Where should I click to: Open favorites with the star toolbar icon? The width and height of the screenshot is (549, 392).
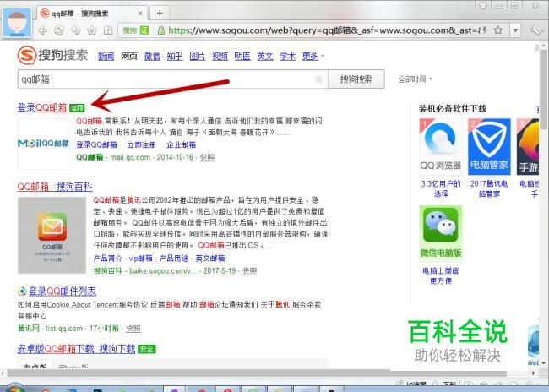pyautogui.click(x=92, y=30)
